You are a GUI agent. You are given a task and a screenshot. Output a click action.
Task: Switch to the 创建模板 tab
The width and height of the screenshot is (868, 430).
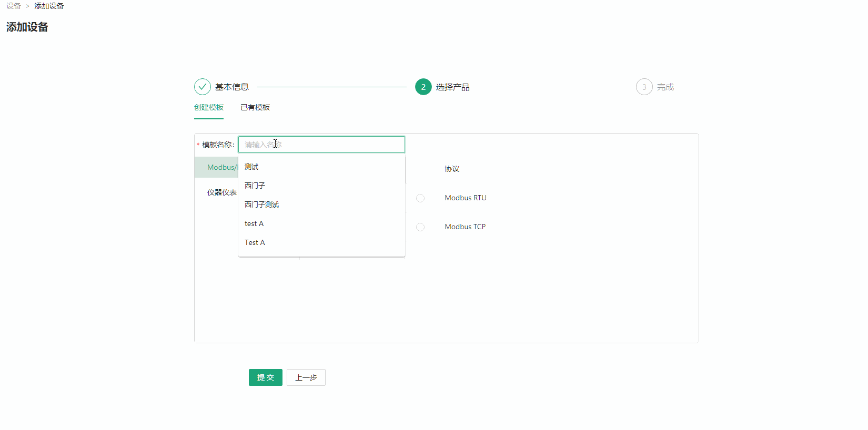pyautogui.click(x=209, y=108)
